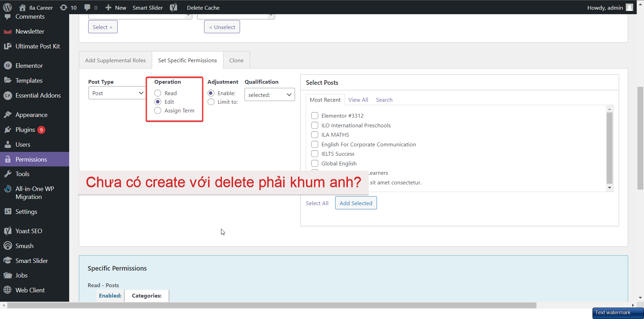
Task: Check the Global English checkbox
Action: click(x=315, y=163)
